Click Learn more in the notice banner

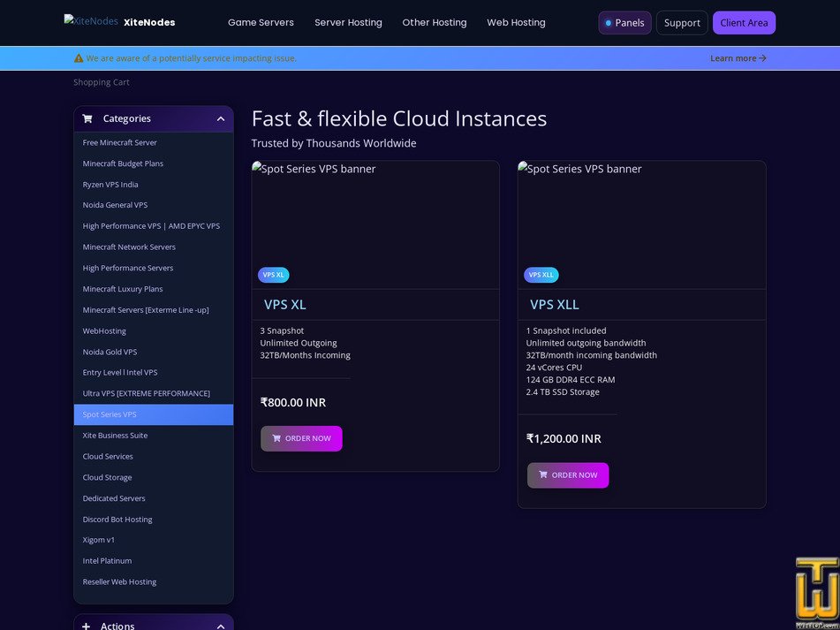[738, 58]
